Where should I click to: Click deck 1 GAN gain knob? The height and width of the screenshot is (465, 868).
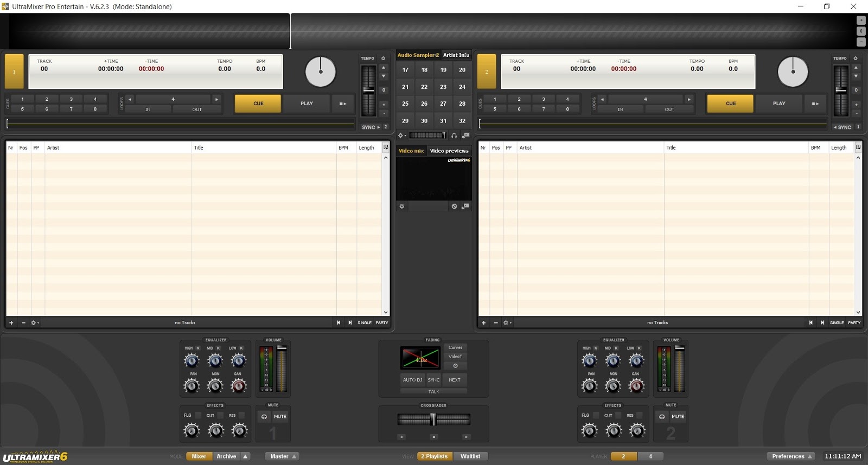tap(239, 386)
